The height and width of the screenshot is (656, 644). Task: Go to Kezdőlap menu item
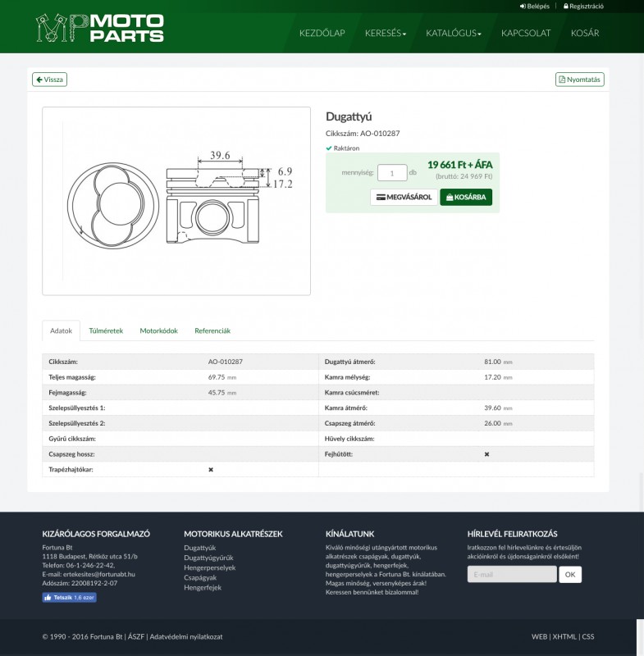coord(322,34)
